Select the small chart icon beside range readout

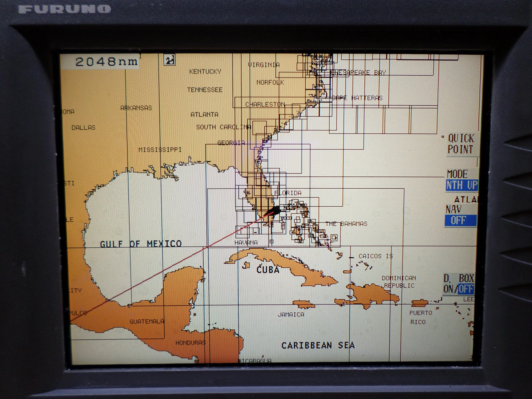(x=170, y=60)
